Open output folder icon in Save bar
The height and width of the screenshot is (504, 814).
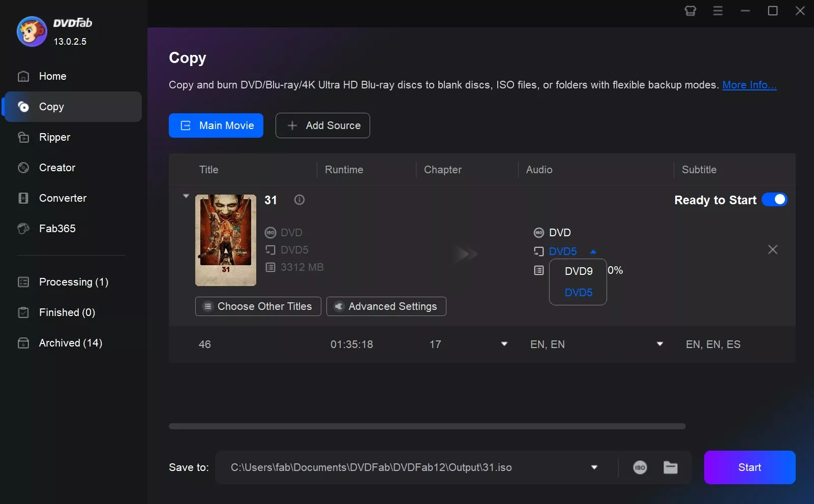pyautogui.click(x=671, y=467)
